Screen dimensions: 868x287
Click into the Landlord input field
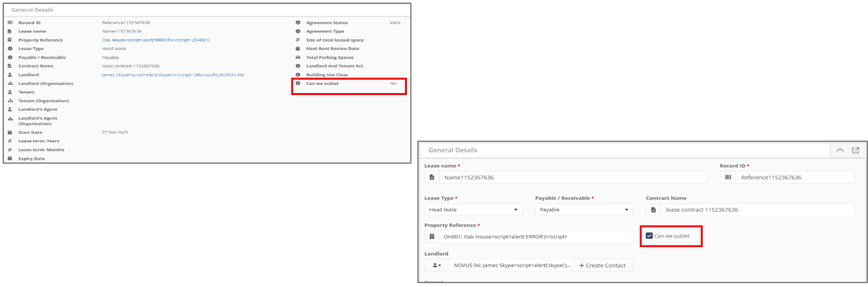click(x=511, y=265)
